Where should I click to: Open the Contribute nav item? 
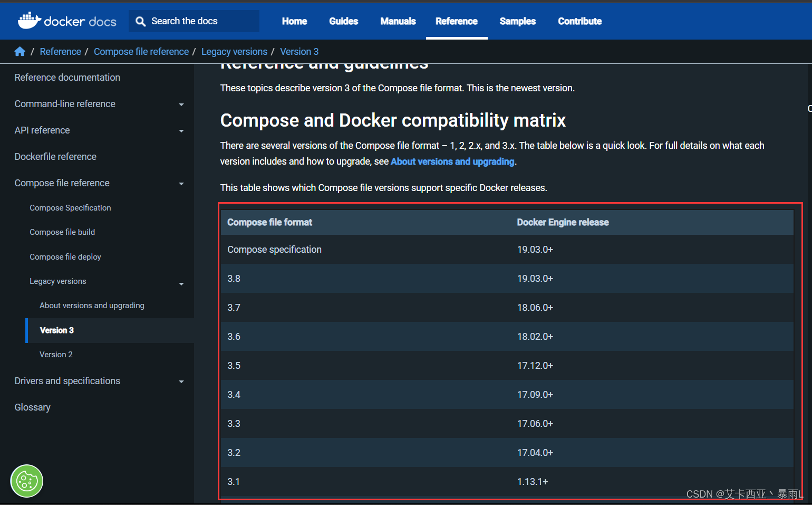(x=580, y=21)
